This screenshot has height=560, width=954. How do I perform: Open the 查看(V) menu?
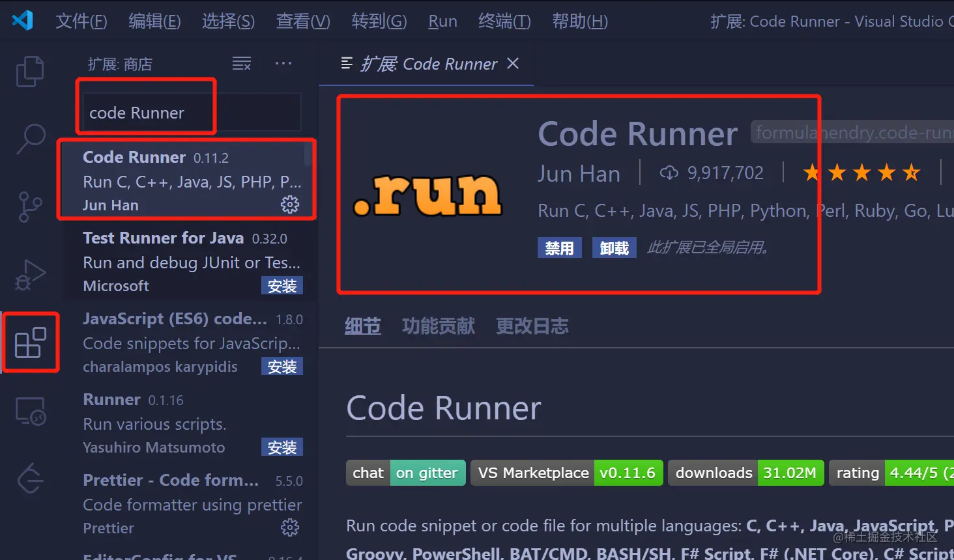coord(303,21)
